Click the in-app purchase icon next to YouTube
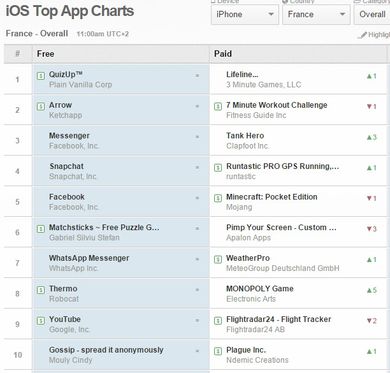Image resolution: width=390 pixels, height=373 pixels. (41, 321)
